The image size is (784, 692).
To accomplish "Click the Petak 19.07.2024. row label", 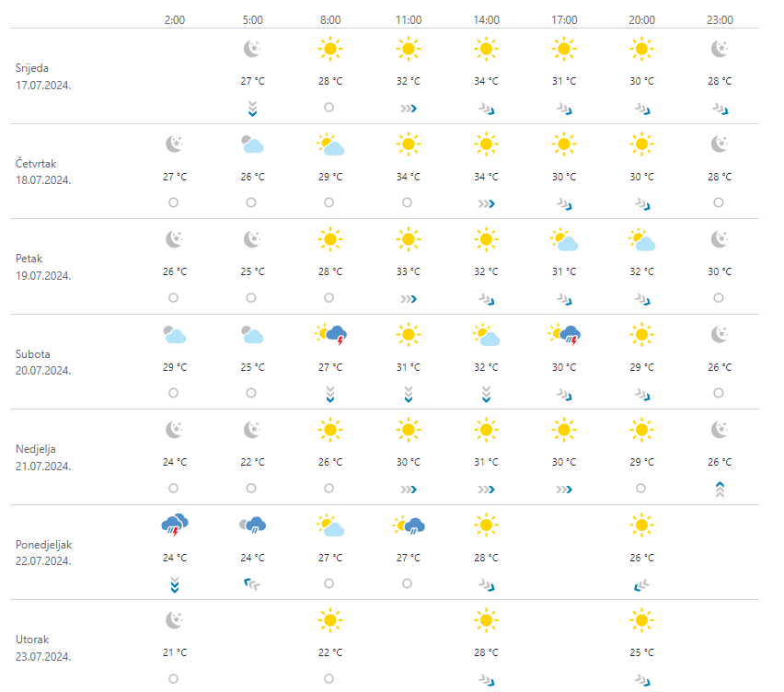I will 43,267.
